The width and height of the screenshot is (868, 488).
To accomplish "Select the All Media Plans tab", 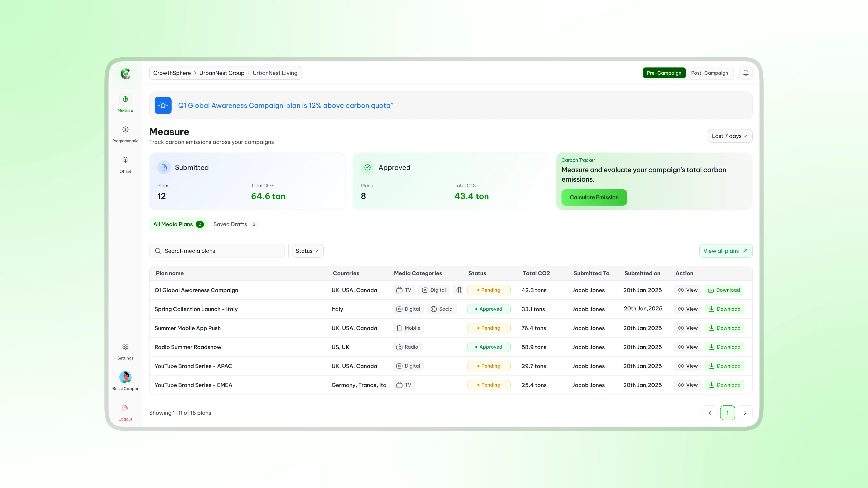I will pyautogui.click(x=178, y=224).
